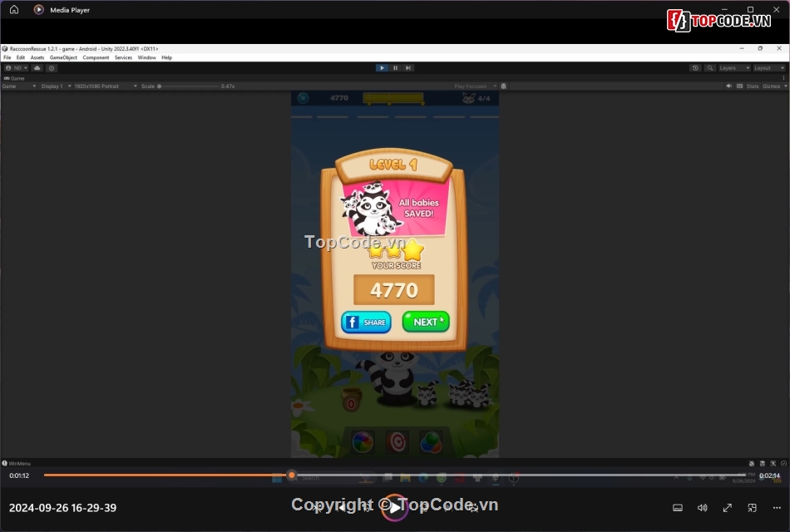Image resolution: width=790 pixels, height=532 pixels.
Task: Toggle Gizmos in Game view
Action: coord(772,86)
